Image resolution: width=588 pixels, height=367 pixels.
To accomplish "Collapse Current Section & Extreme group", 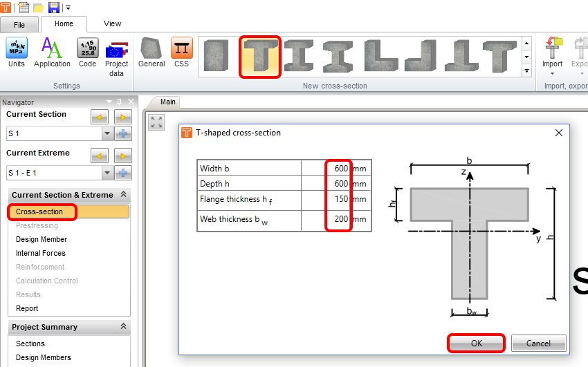I will pos(123,194).
